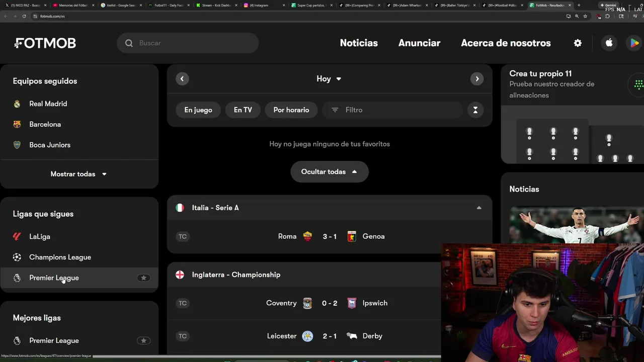
Task: Reload the page in browser
Action: [24, 16]
